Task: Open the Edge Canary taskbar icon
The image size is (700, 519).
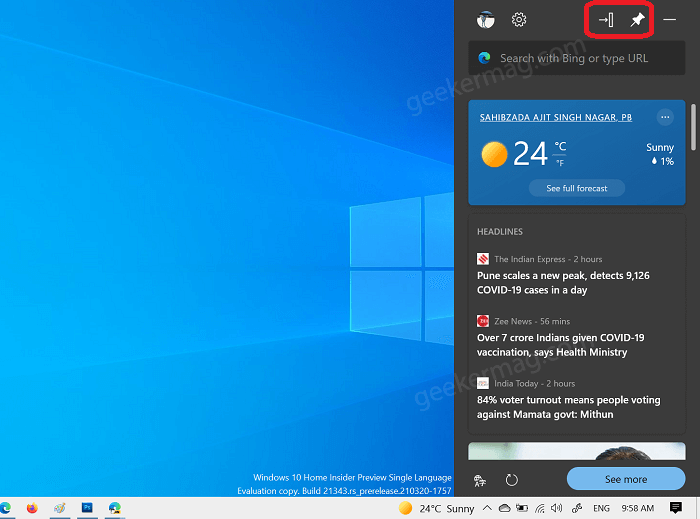Action: coord(115,508)
